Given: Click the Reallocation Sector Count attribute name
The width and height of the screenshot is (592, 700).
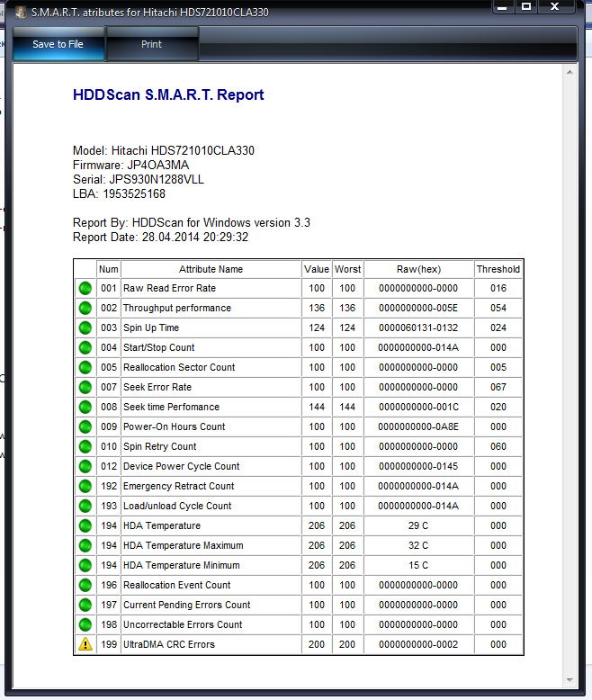Looking at the screenshot, I should click(179, 367).
